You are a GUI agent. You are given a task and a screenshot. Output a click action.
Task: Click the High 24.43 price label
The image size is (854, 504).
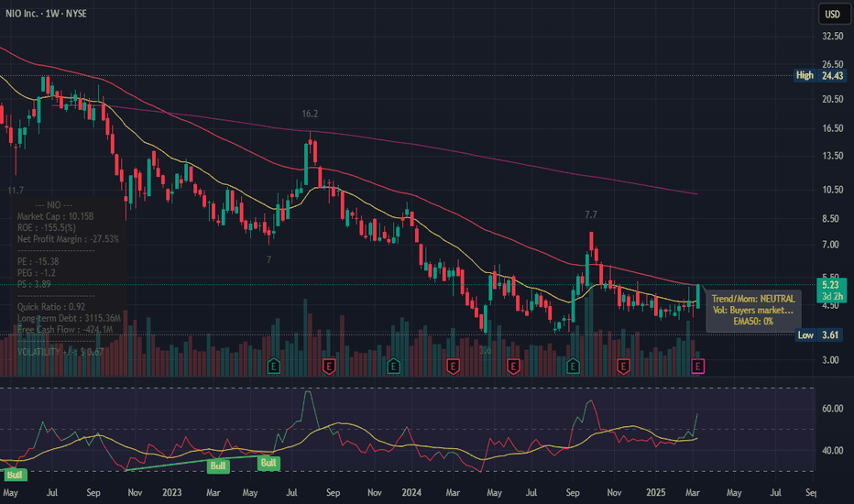(x=820, y=75)
